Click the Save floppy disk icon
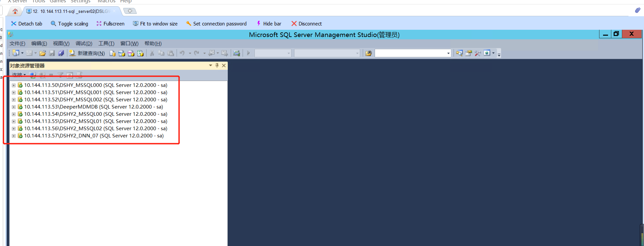Viewport: 644px width, 246px height. [52, 53]
